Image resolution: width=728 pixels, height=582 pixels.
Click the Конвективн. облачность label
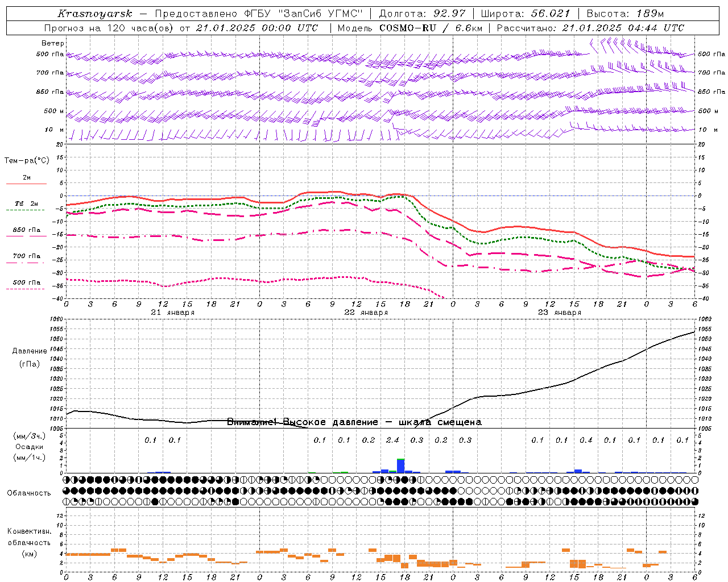(30, 537)
